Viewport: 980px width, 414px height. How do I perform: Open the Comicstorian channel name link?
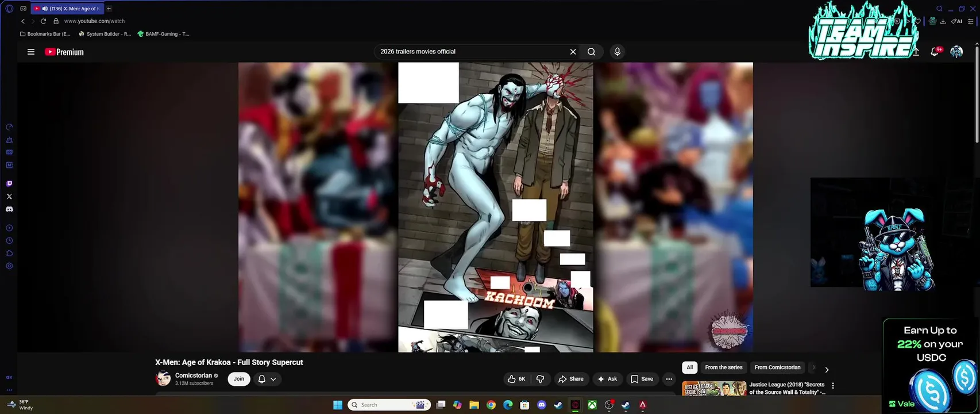tap(194, 375)
